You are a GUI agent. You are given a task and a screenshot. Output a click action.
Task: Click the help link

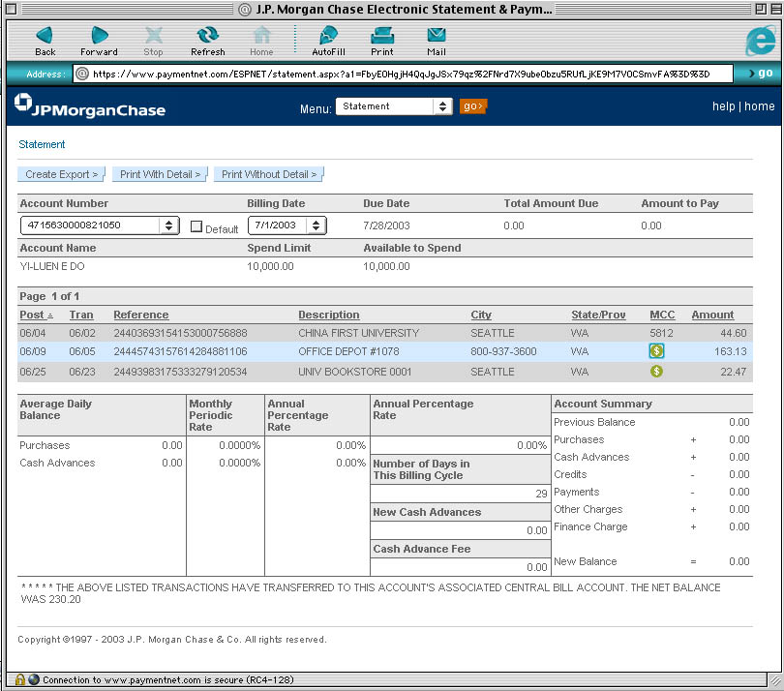coord(723,106)
